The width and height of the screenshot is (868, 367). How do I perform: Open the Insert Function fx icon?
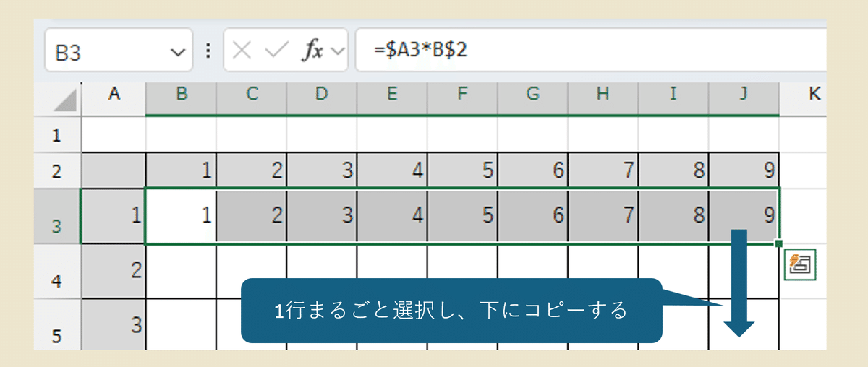(312, 51)
